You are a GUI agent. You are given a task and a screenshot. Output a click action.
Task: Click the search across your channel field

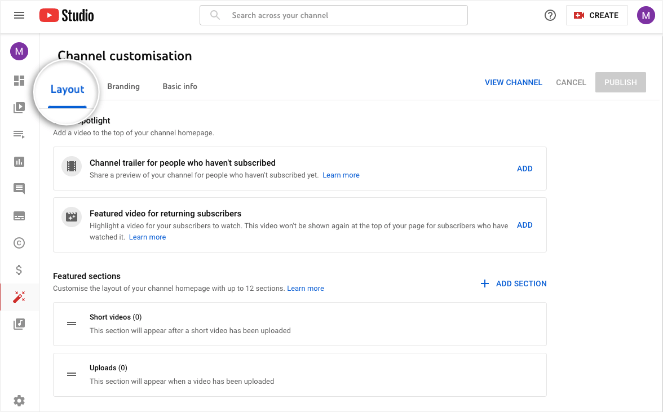point(333,16)
